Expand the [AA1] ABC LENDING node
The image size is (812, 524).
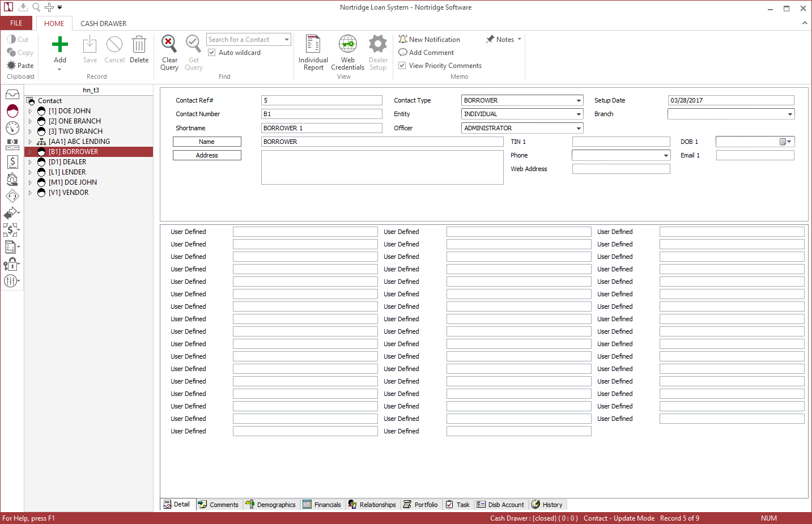point(30,142)
